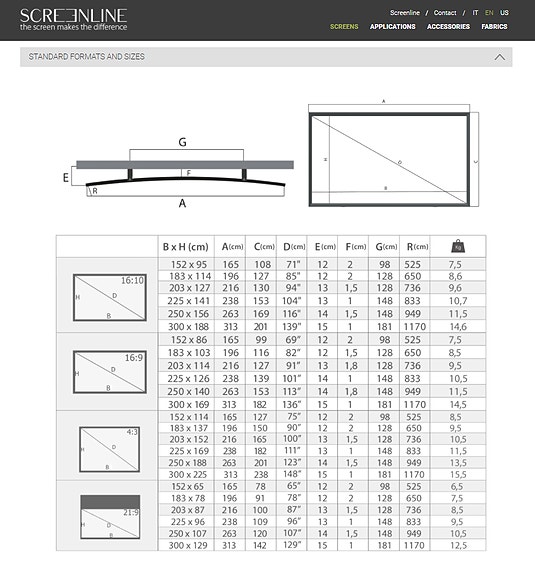The image size is (535, 575).
Task: Click the 'D(cm)' column header
Action: [294, 247]
